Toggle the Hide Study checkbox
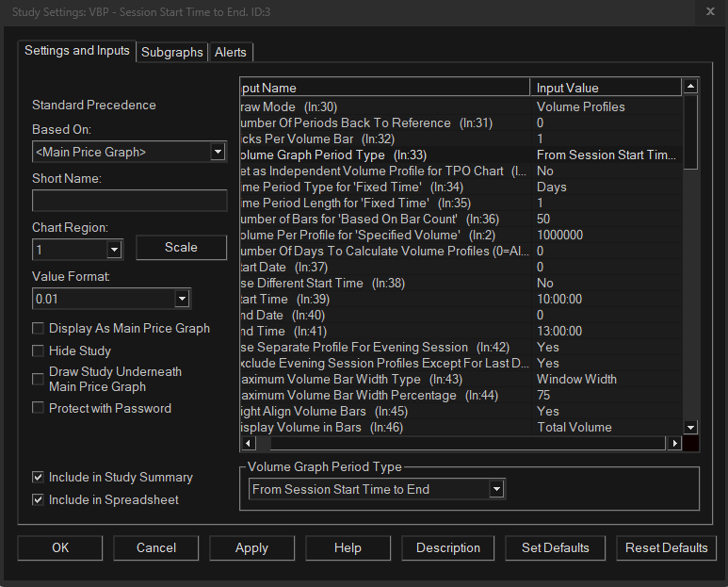This screenshot has width=728, height=587. [x=39, y=351]
